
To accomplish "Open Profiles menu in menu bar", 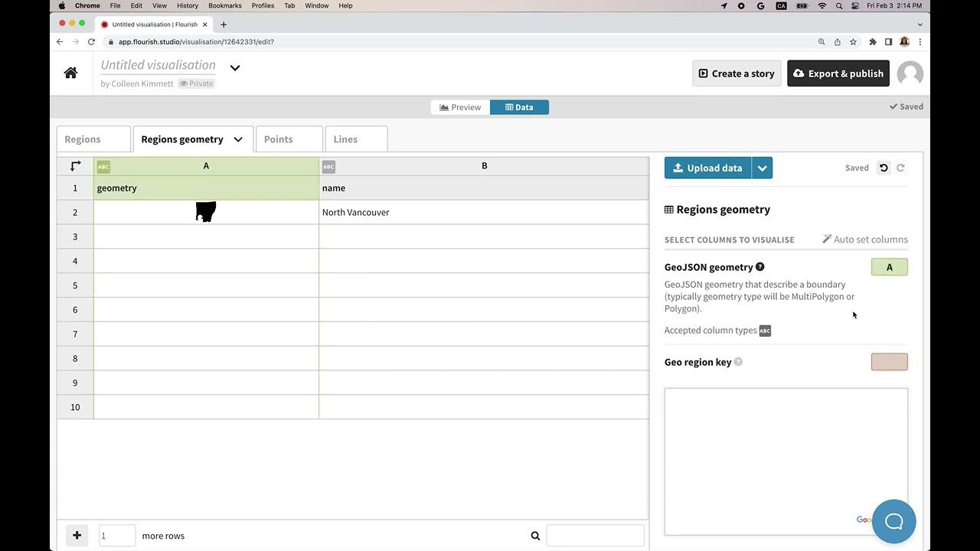I will tap(263, 5).
